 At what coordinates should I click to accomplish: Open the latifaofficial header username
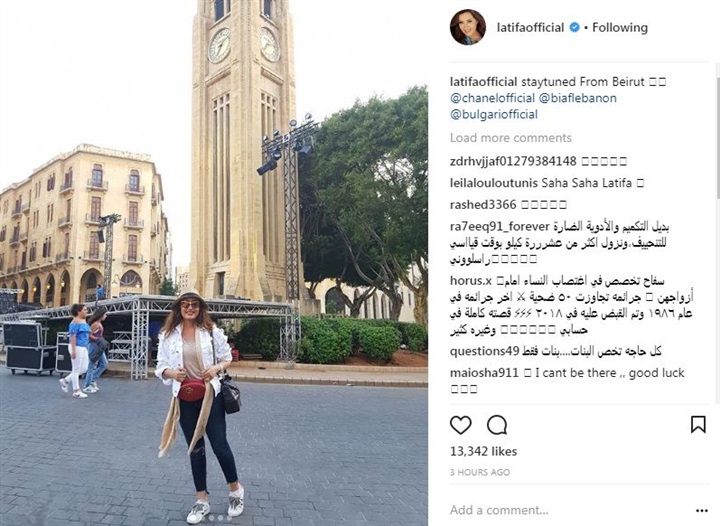coord(530,28)
